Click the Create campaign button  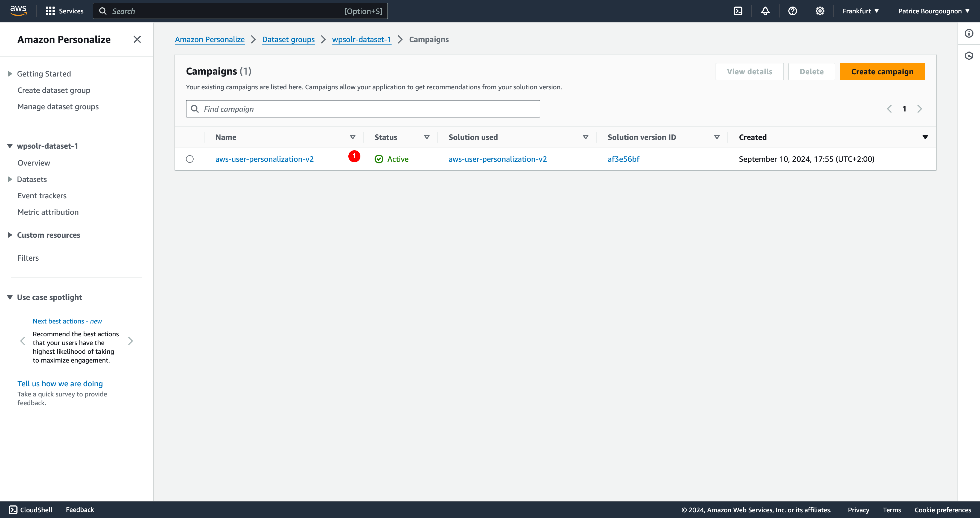click(x=882, y=72)
